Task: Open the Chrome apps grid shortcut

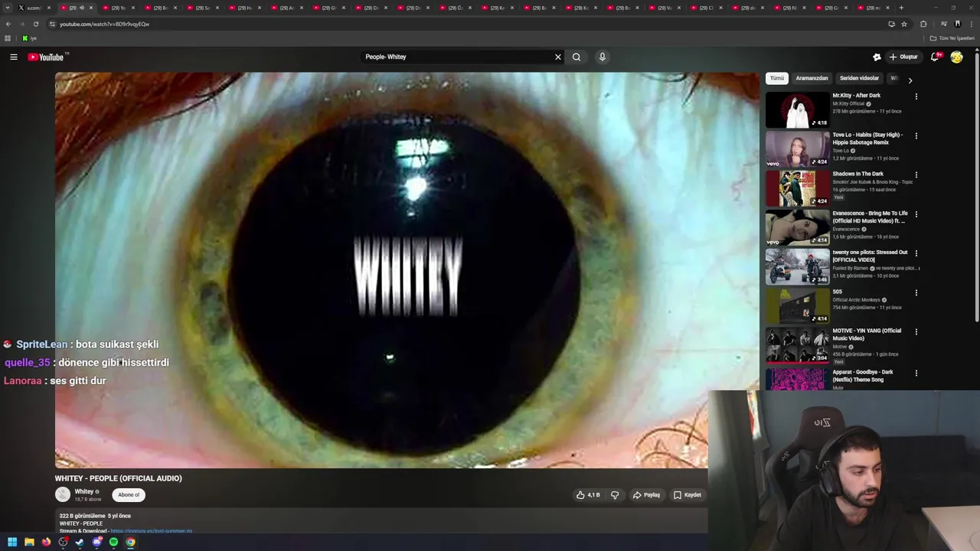Action: tap(8, 38)
